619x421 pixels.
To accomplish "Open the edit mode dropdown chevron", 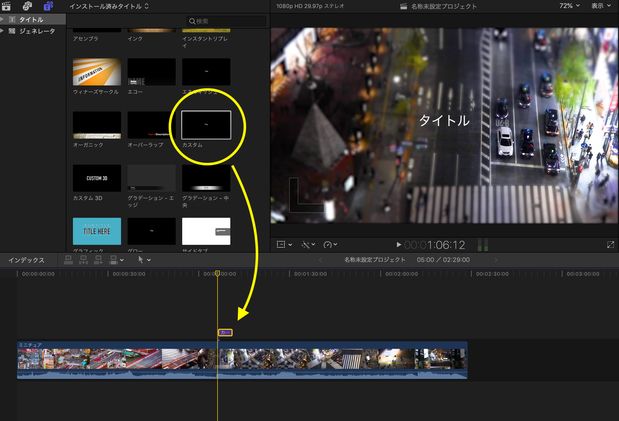I will (122, 260).
